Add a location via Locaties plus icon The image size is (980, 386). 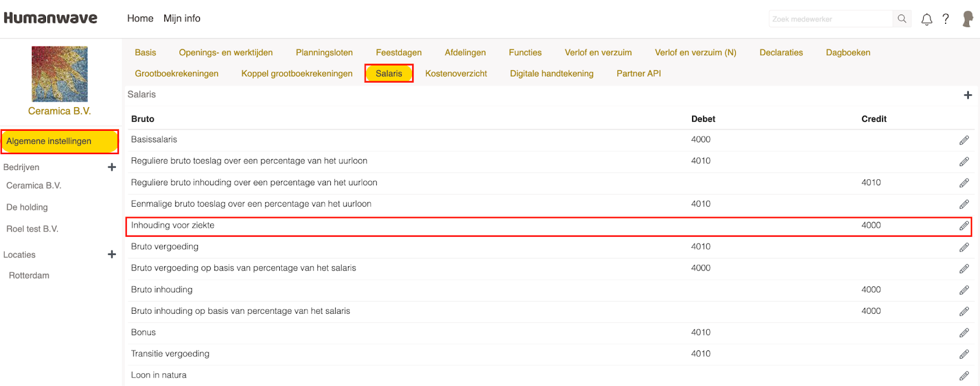111,254
